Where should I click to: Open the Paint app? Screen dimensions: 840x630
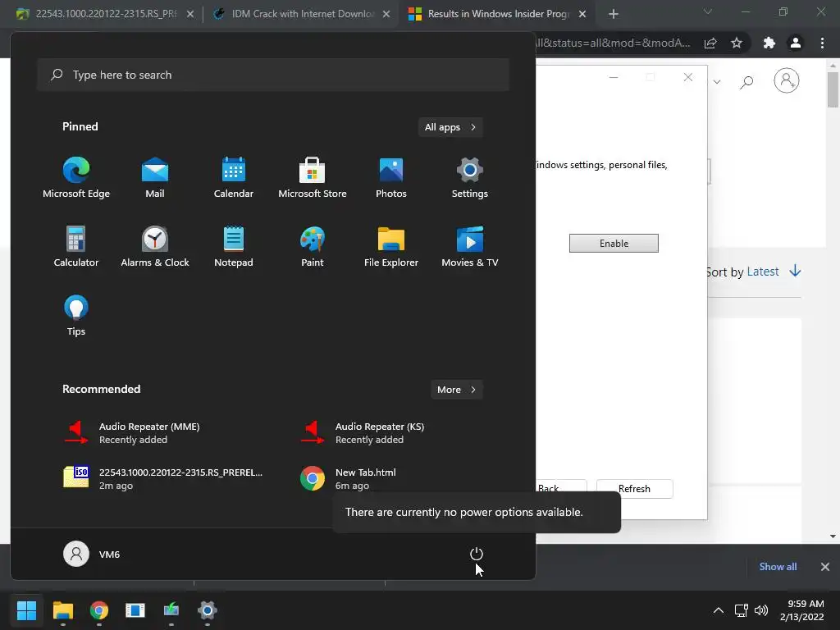point(313,246)
